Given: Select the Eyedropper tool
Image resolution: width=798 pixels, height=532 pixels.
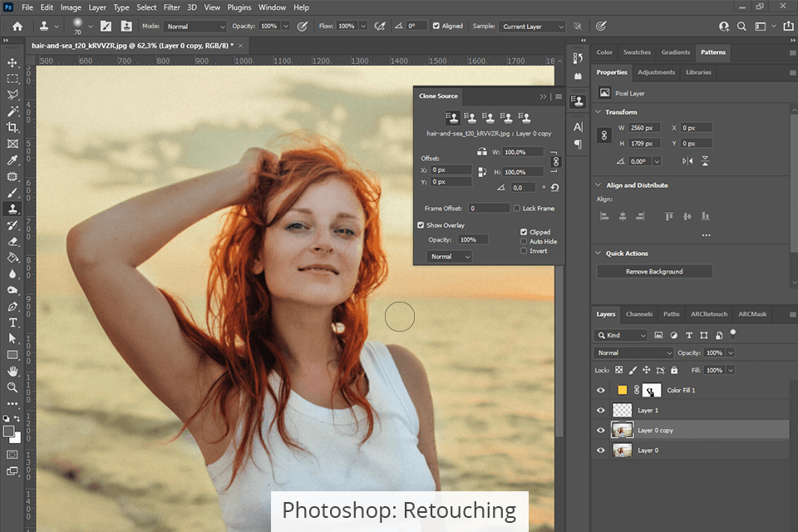Looking at the screenshot, I should point(12,160).
